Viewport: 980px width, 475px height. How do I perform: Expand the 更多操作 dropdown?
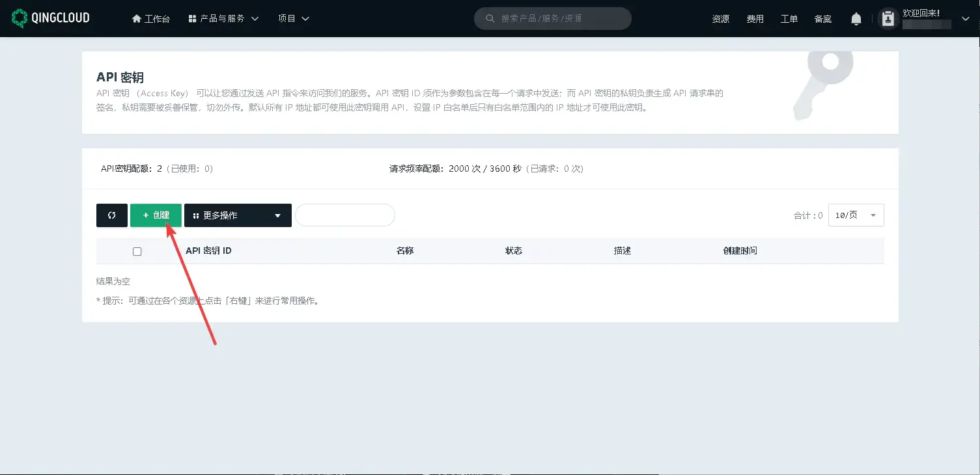coord(277,215)
